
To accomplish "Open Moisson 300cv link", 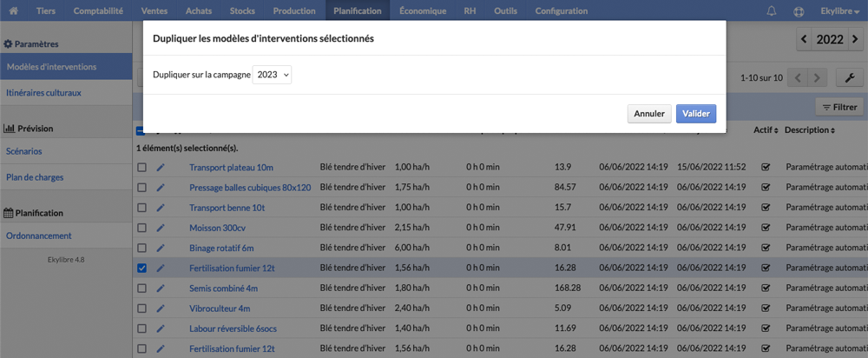I will [x=217, y=228].
